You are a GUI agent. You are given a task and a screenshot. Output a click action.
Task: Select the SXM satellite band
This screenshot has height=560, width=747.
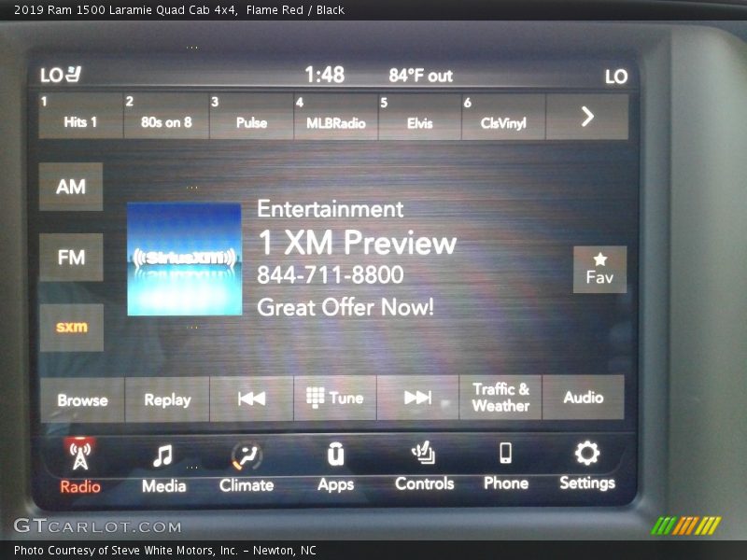tap(71, 328)
